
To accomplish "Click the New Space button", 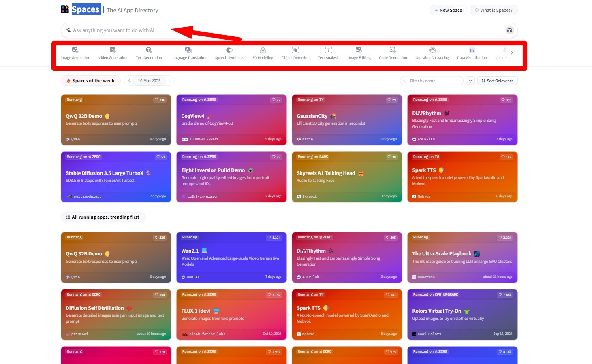I will (448, 10).
